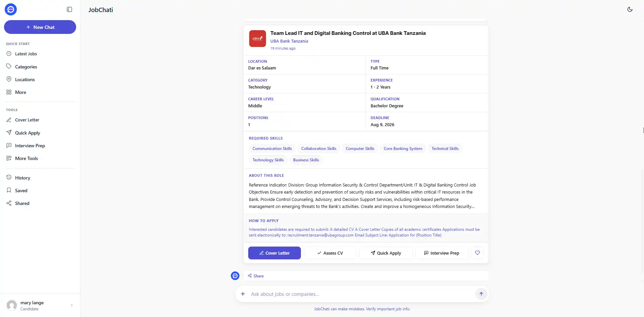This screenshot has width=644, height=317.
Task: Toggle dark mode moon icon
Action: click(630, 9)
